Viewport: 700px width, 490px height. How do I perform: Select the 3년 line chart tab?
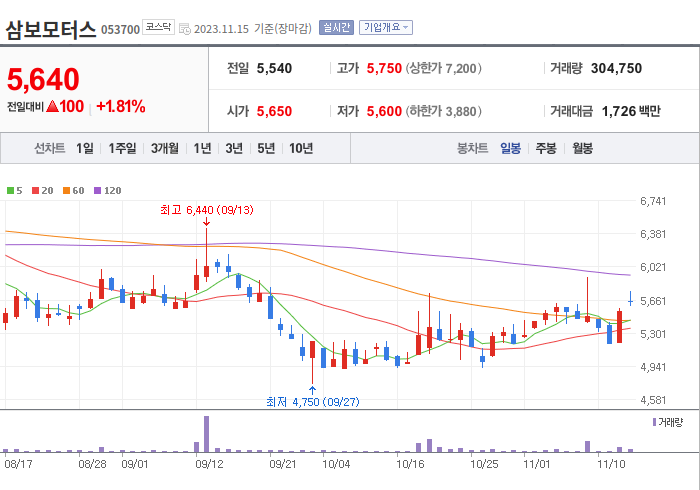[234, 148]
